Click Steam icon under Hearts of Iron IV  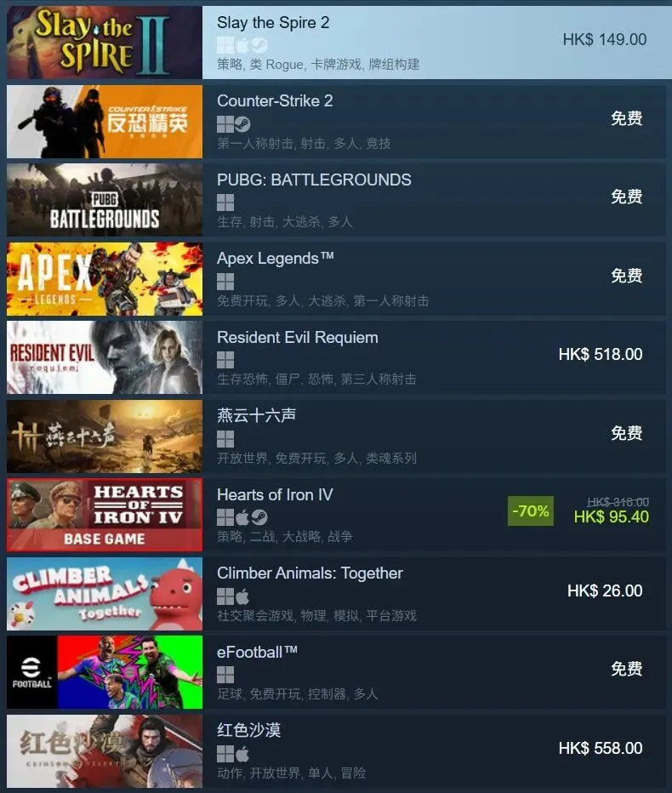pyautogui.click(x=259, y=517)
